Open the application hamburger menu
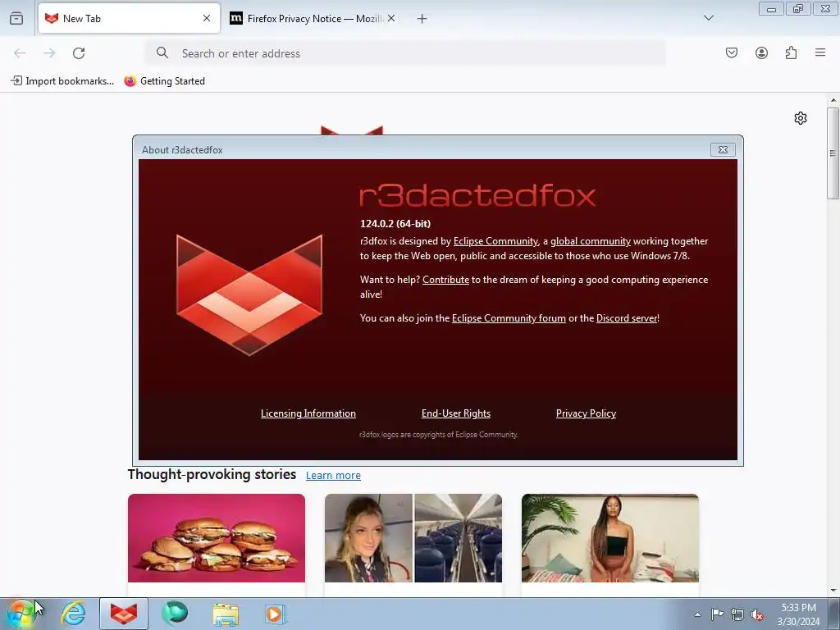This screenshot has width=840, height=630. coord(820,52)
